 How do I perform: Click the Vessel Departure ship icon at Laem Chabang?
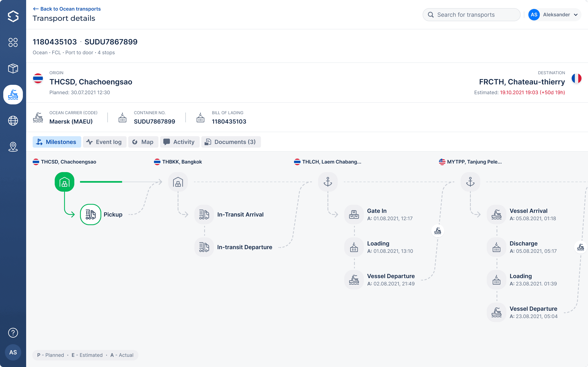point(354,280)
